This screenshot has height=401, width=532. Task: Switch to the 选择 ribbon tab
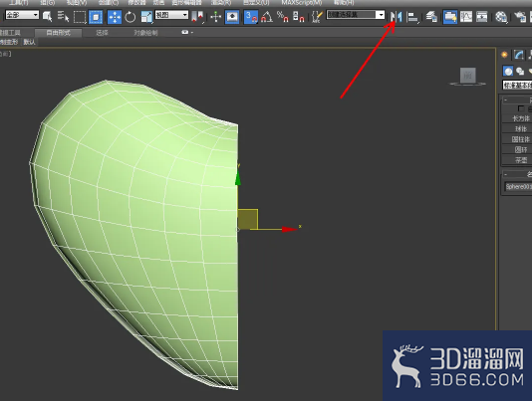[x=102, y=33]
